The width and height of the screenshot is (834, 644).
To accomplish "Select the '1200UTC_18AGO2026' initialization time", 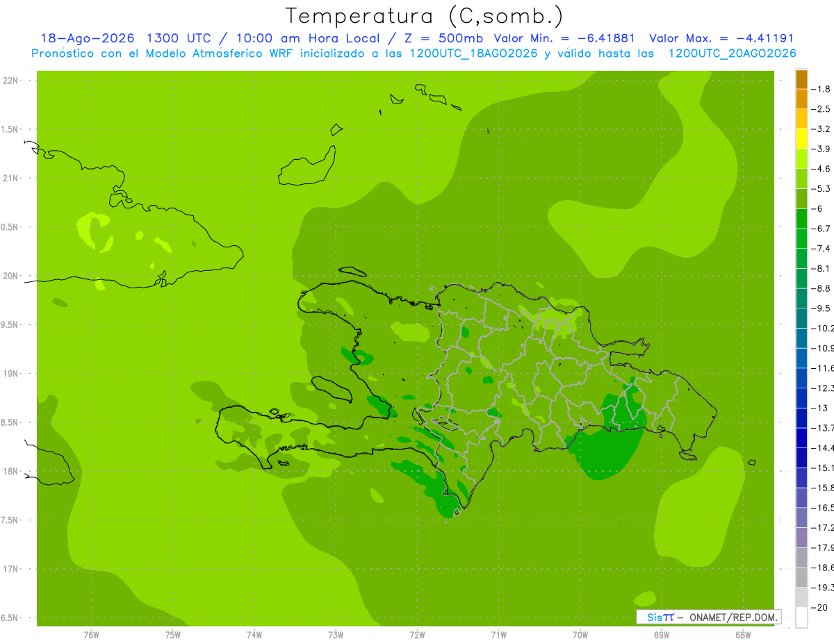I will pyautogui.click(x=475, y=53).
